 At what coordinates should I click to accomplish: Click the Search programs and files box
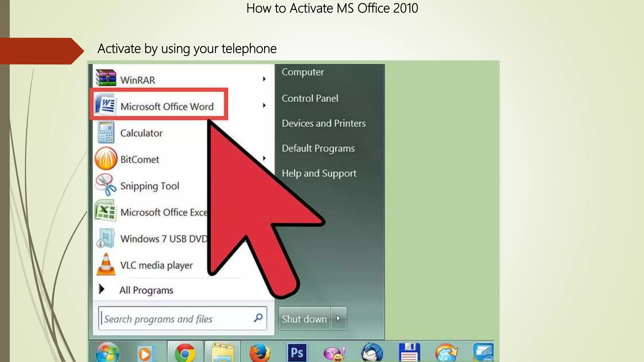182,318
